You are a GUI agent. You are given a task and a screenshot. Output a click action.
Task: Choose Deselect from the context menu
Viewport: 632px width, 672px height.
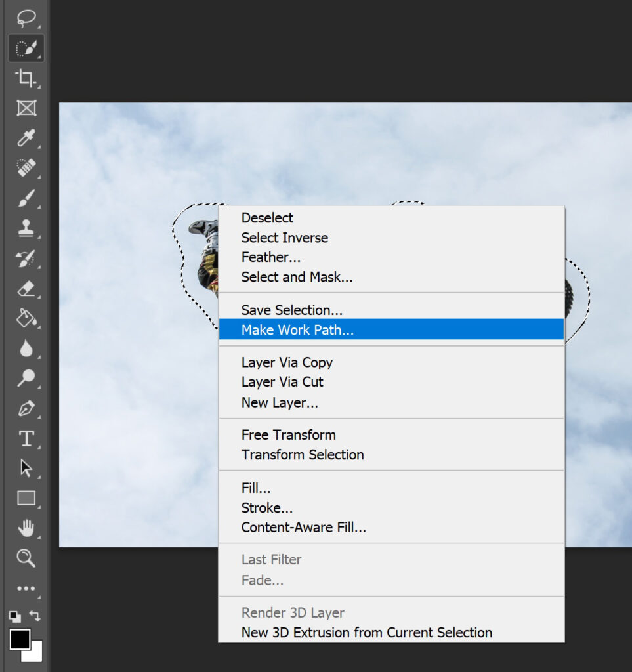(391, 218)
